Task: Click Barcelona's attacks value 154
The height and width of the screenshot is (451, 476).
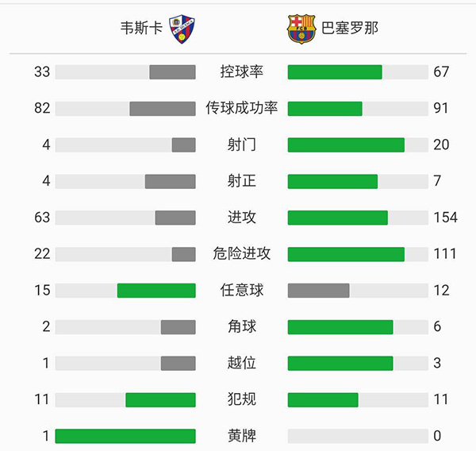Action: 445,218
